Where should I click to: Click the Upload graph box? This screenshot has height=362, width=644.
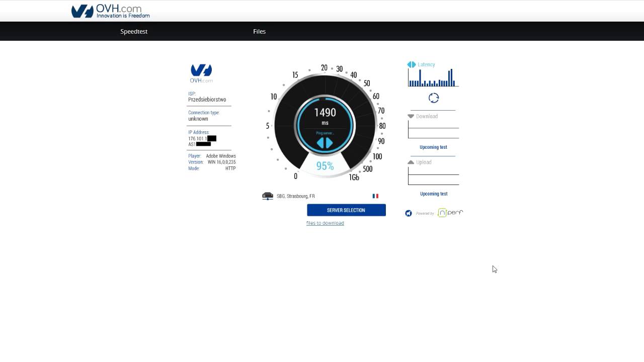(433, 176)
